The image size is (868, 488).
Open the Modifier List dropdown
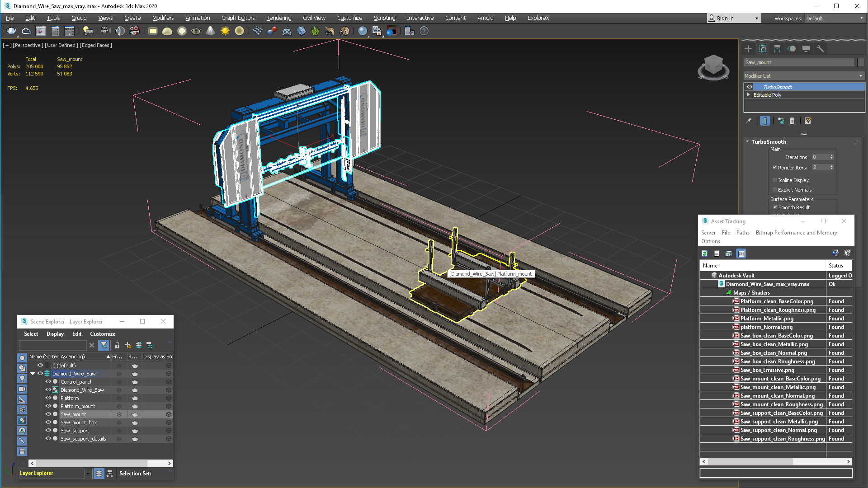pyautogui.click(x=804, y=76)
